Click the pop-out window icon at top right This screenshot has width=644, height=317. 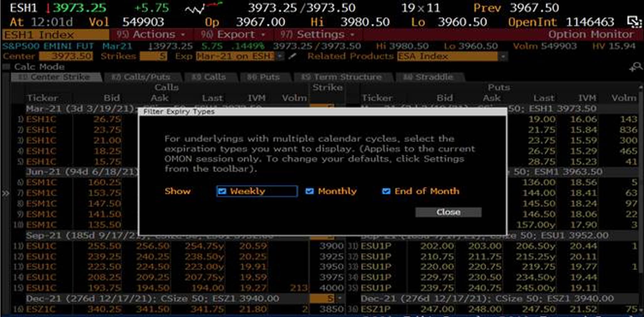pos(634,22)
